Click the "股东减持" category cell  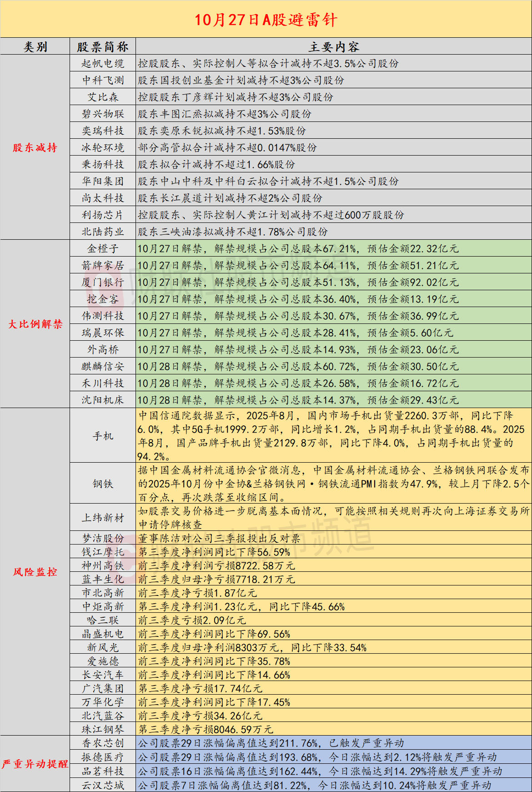35,147
